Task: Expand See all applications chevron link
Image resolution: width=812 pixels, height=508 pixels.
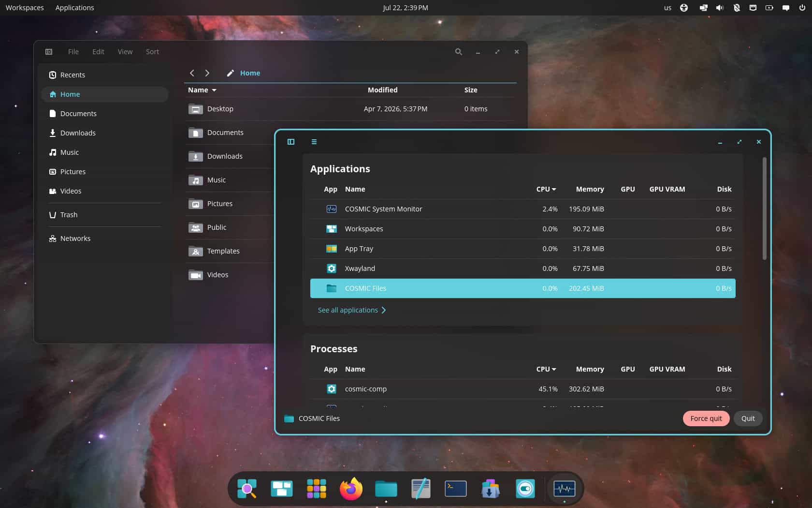Action: 352,310
